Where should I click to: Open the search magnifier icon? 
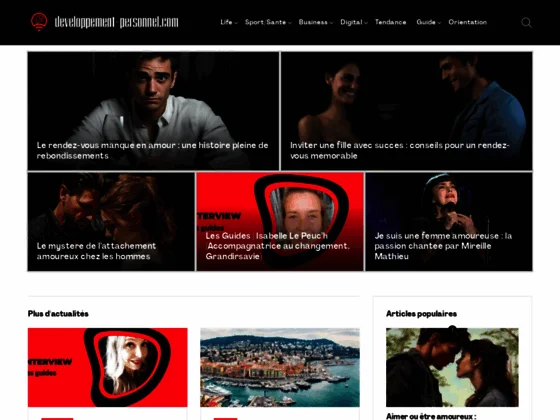click(x=526, y=22)
